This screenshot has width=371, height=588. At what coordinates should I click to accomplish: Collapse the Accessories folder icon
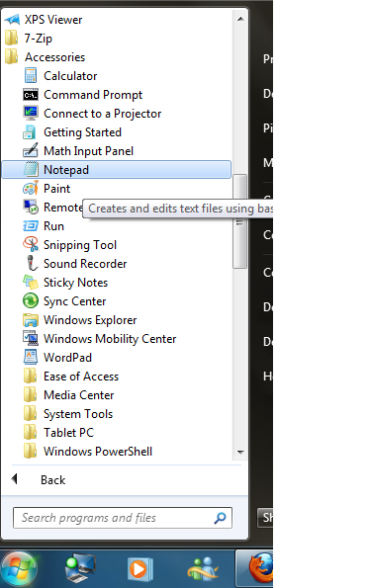11,56
